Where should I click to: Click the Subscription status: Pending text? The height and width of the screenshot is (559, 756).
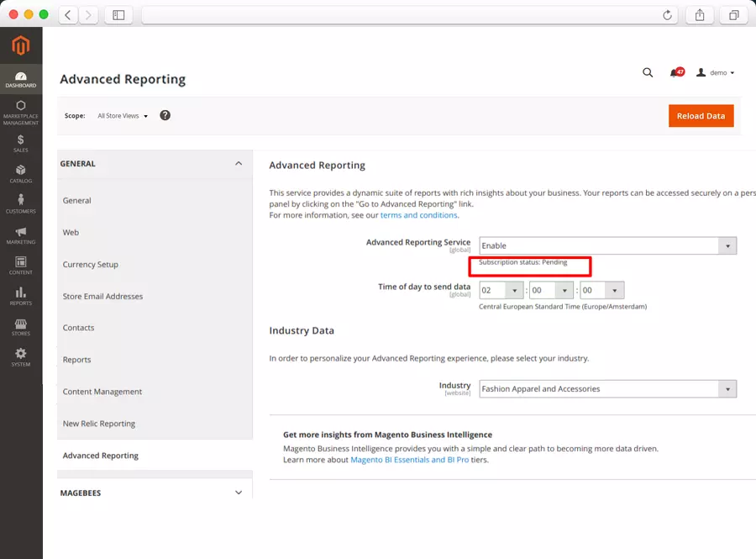pos(522,262)
